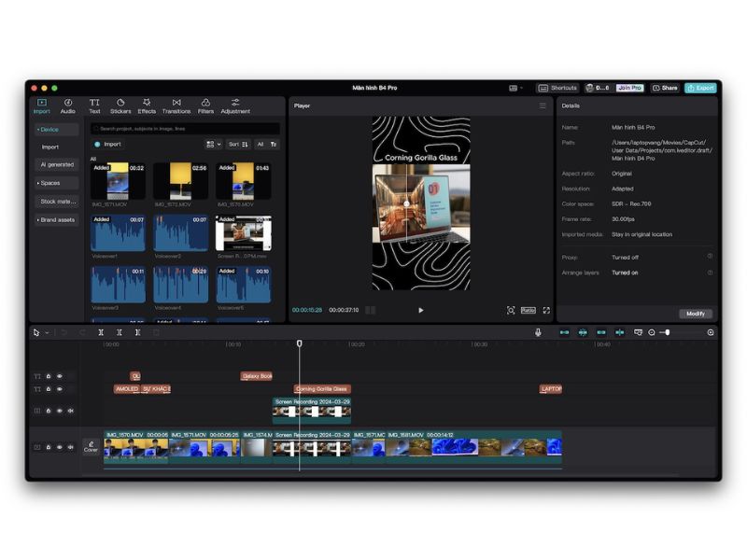The width and height of the screenshot is (747, 560).
Task: Select the IMG_1572.MOV media thumbnail
Action: tap(181, 181)
